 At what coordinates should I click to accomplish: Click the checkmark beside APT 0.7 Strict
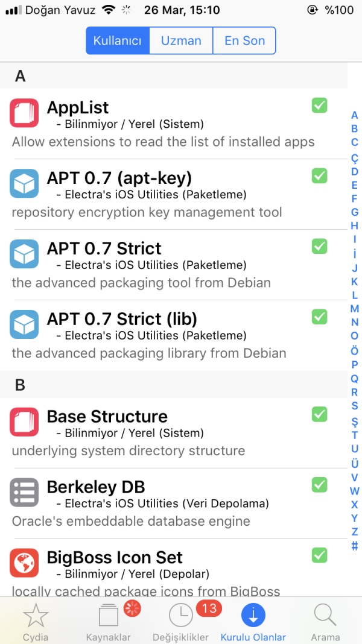pos(319,246)
